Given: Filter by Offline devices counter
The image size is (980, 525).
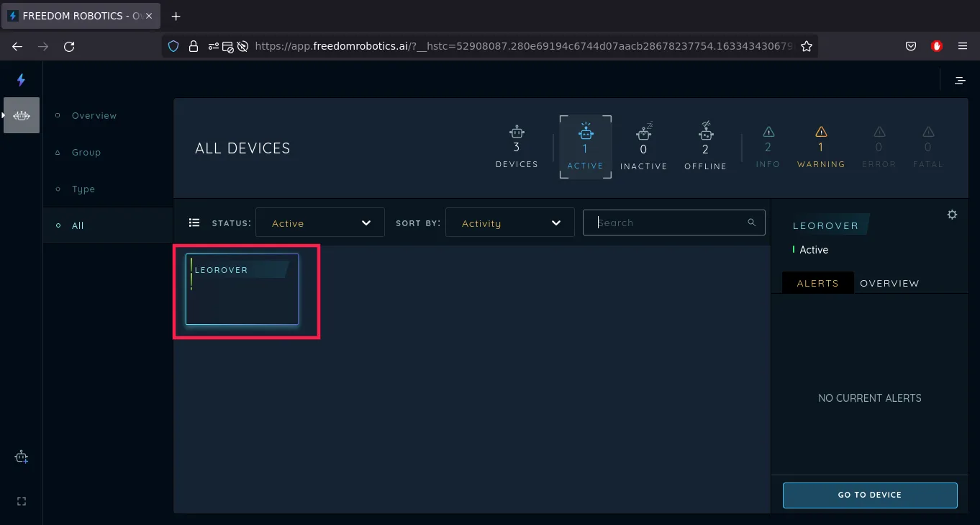Looking at the screenshot, I should point(705,147).
